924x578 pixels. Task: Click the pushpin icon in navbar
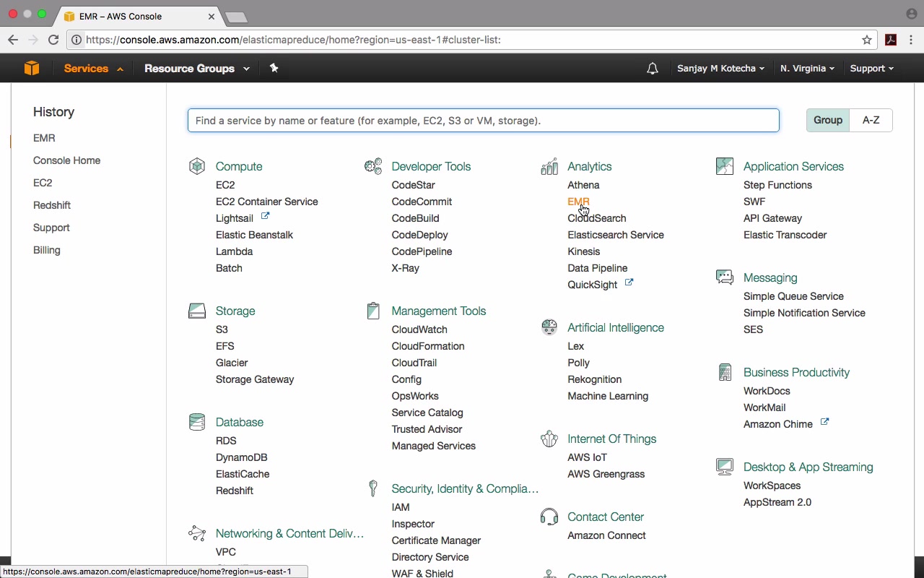point(274,68)
